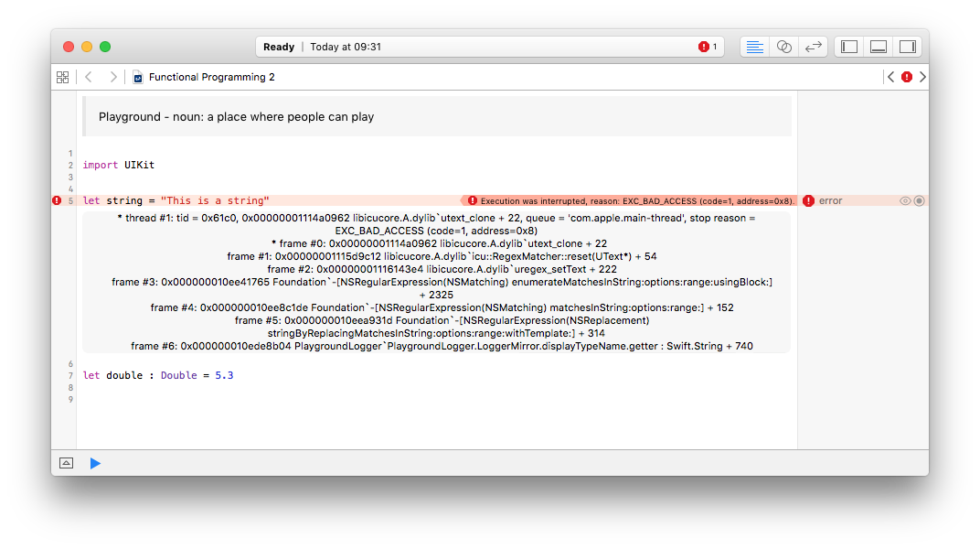Click the 'Today at 09:31' timestamp
The height and width of the screenshot is (549, 980).
coord(346,47)
